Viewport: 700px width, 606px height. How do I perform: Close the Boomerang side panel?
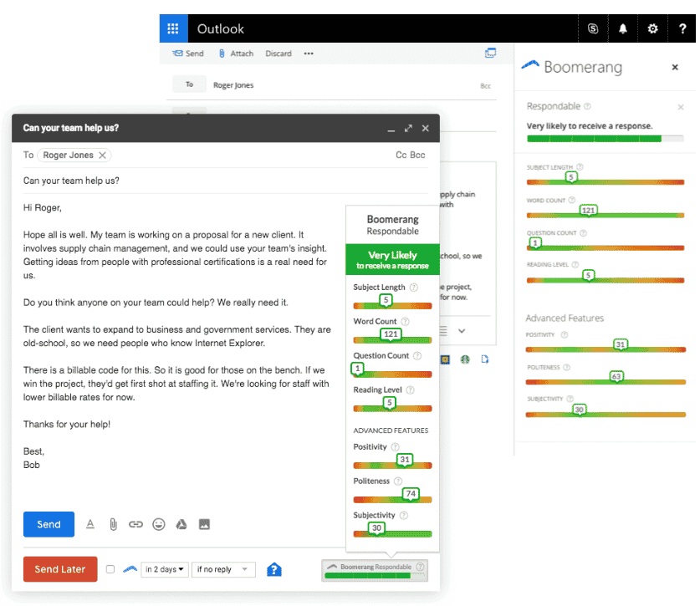(675, 68)
